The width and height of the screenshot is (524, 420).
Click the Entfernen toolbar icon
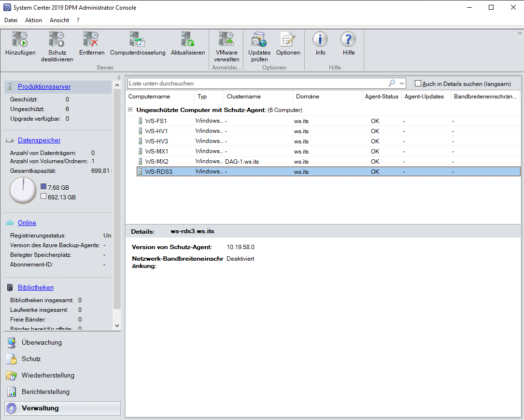tap(91, 39)
